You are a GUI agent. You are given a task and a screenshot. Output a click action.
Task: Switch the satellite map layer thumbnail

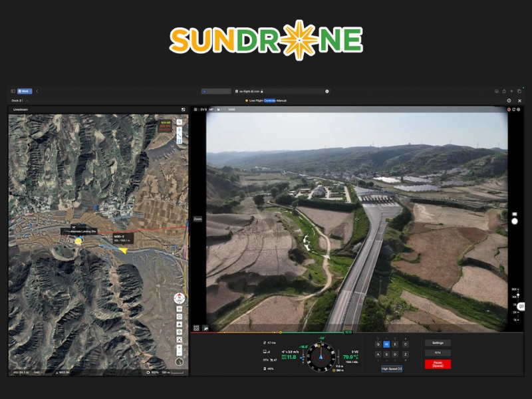(179, 362)
